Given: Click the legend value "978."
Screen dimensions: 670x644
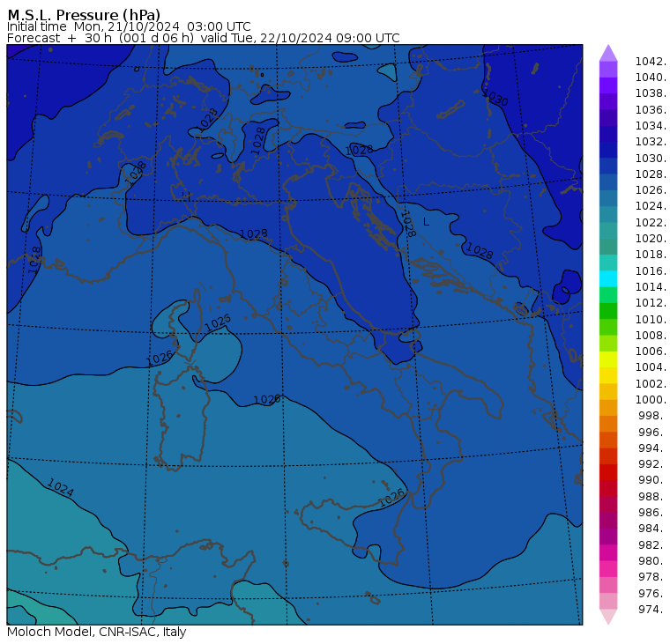Looking at the screenshot, I should (652, 576).
